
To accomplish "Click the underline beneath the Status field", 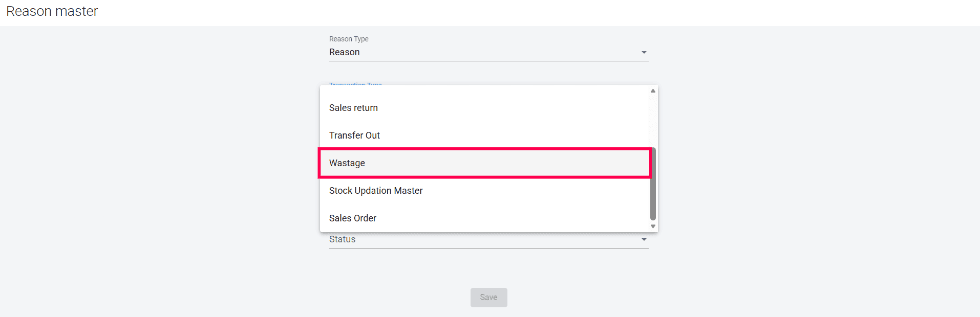I will 488,248.
